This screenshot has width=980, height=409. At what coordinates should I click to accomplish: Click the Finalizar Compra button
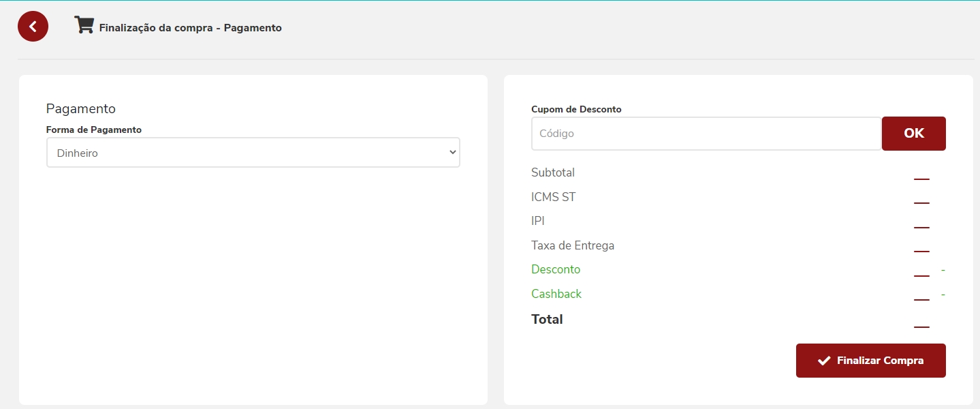pyautogui.click(x=870, y=361)
